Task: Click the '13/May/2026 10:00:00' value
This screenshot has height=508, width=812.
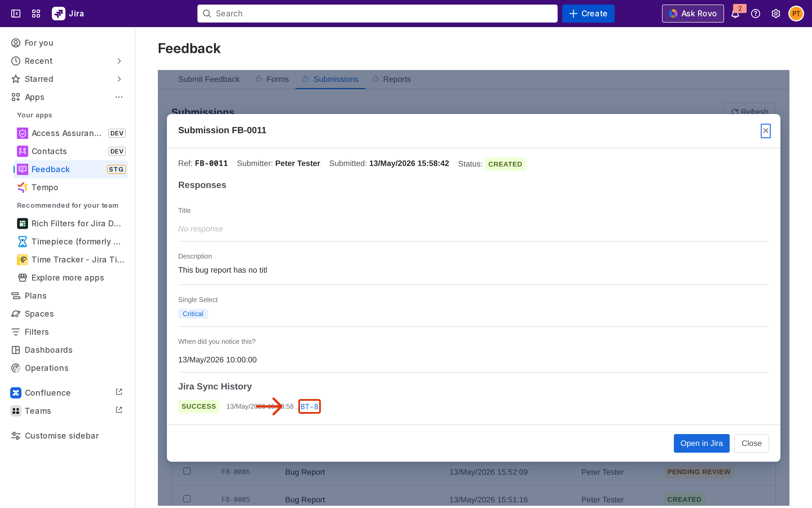Action: [x=217, y=360]
